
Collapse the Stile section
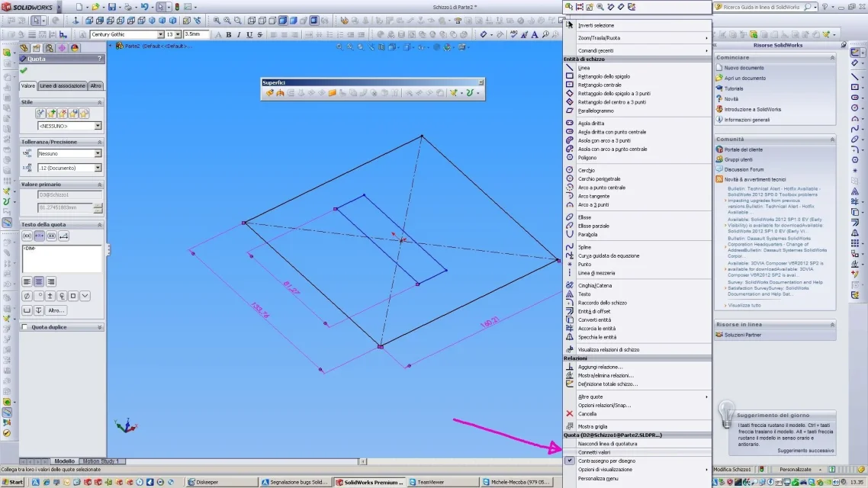(100, 102)
